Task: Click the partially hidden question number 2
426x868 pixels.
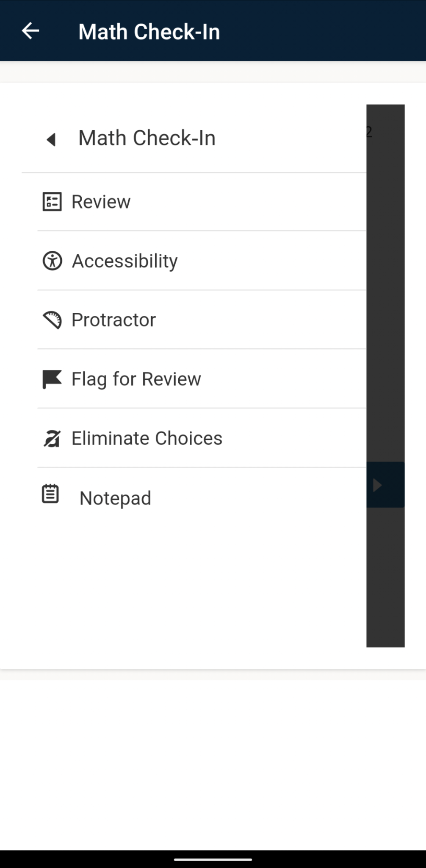Action: (x=369, y=132)
